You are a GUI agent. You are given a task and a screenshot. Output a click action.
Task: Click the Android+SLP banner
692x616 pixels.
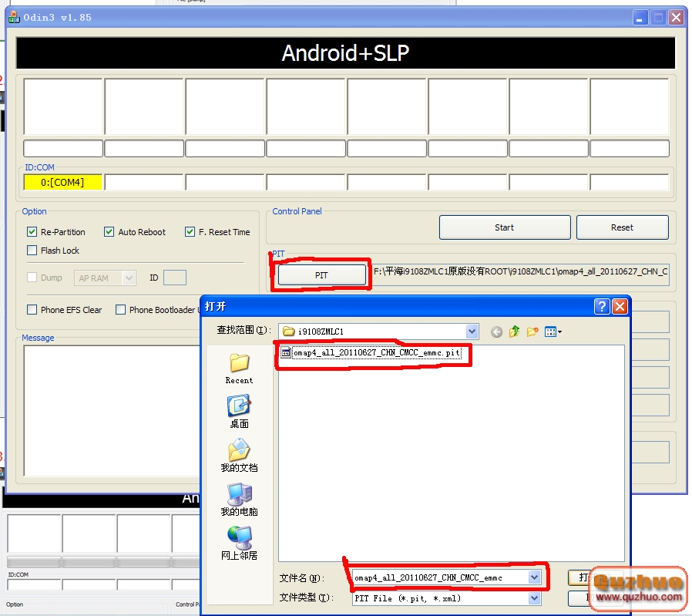coord(345,53)
